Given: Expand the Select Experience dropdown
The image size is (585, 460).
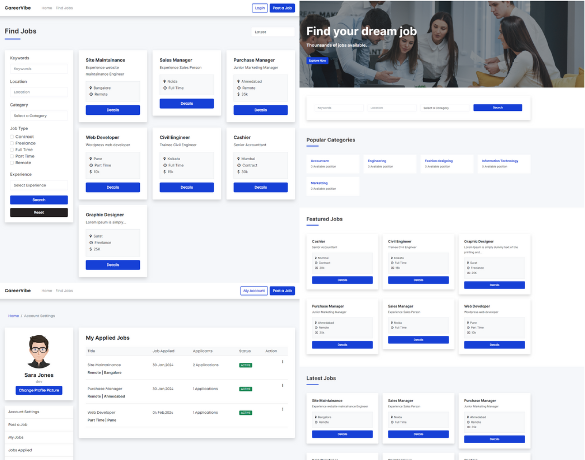Looking at the screenshot, I should click(x=39, y=185).
